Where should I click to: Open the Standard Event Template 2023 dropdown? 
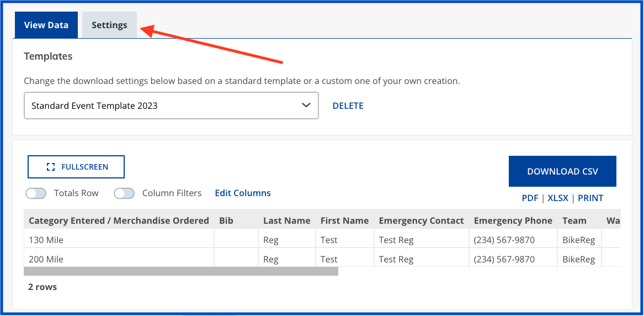click(171, 106)
